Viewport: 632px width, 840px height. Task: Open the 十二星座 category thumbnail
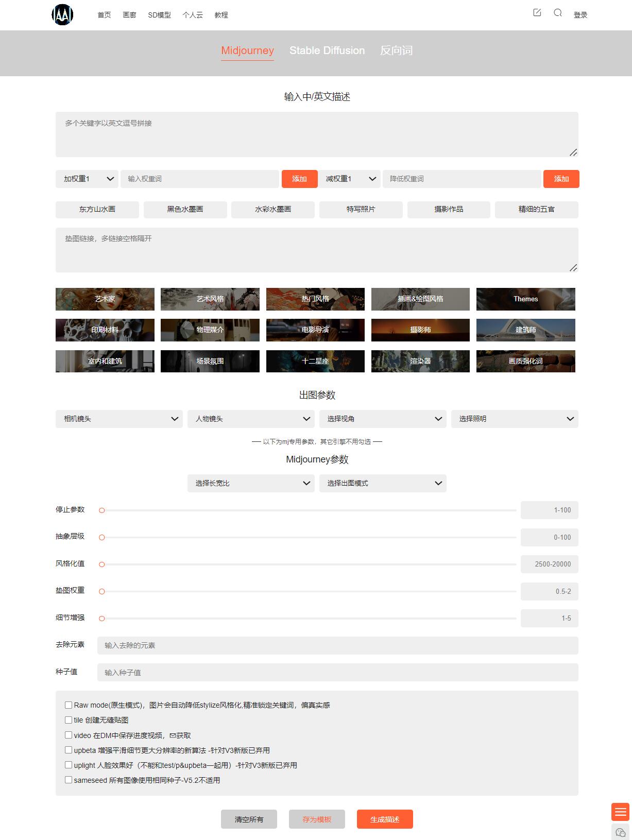click(315, 361)
